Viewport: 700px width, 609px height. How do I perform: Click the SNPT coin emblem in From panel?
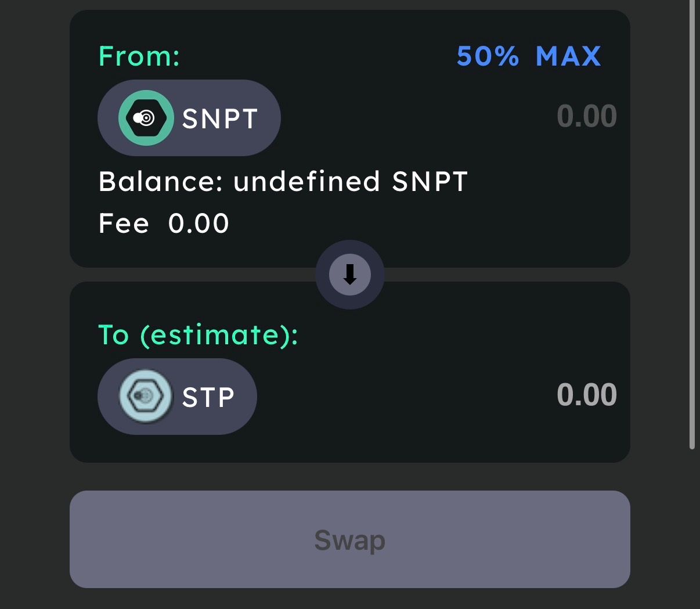click(146, 117)
